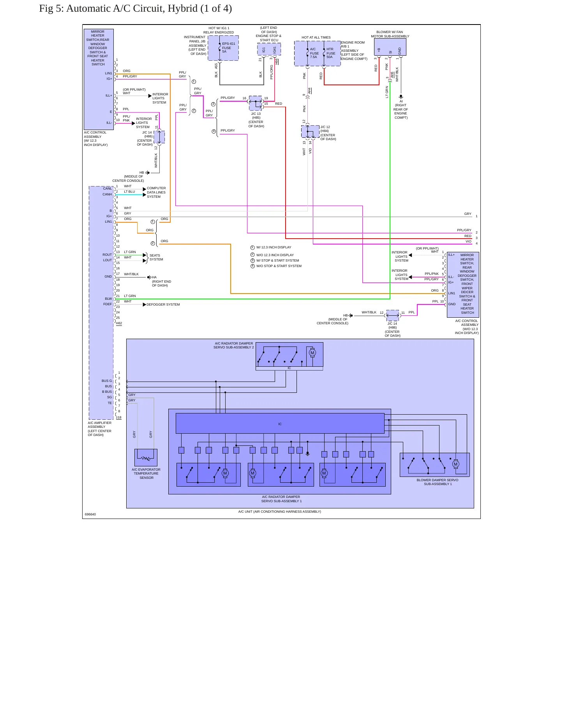Image resolution: width=563 pixels, height=728 pixels.
Task: Select the J/C 12 junction connector box
Action: tap(310, 132)
